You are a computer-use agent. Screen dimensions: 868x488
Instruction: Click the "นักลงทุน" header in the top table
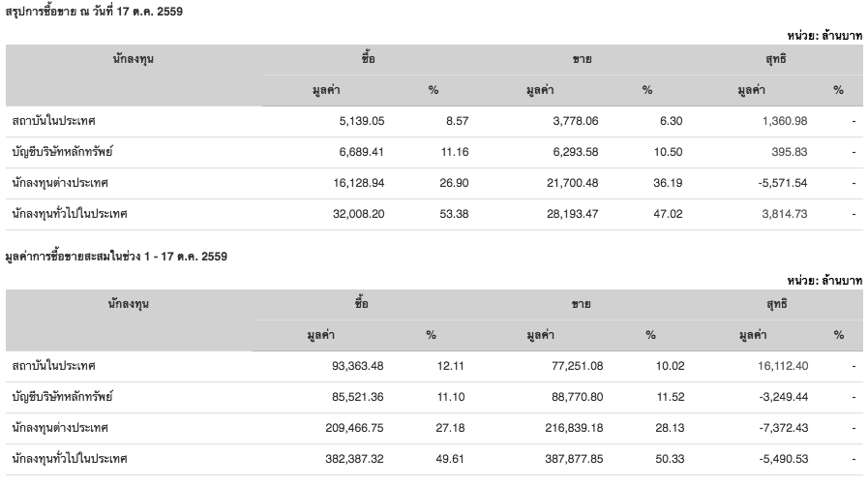133,59
